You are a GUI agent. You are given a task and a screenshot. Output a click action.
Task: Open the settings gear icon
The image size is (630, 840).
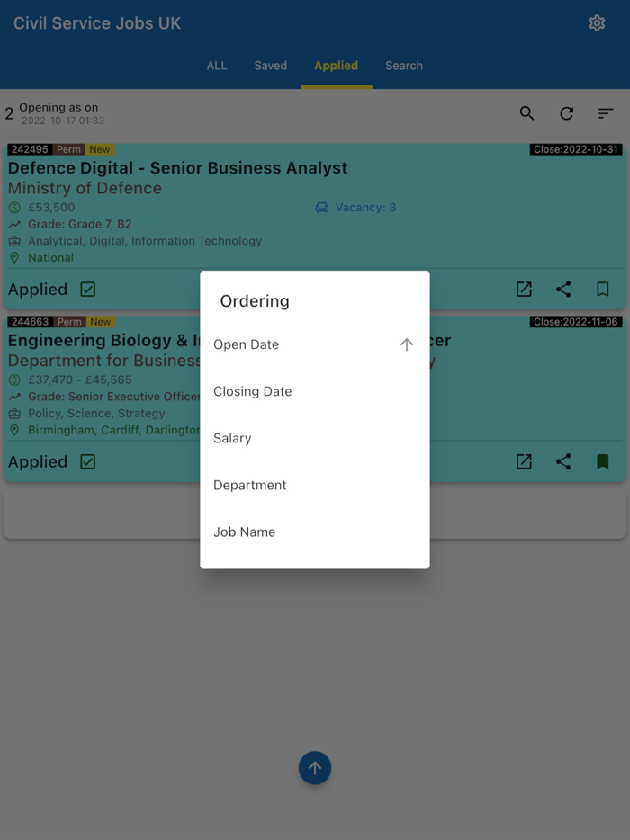tap(597, 23)
